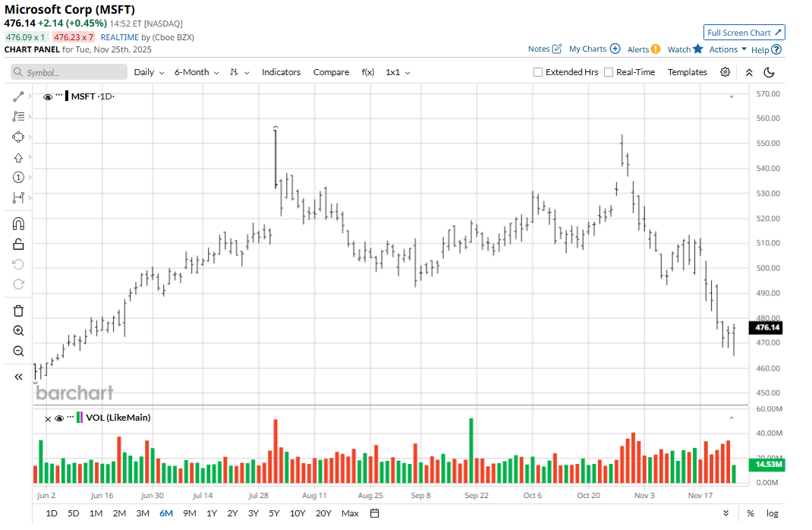Select the 9M range button
The height and width of the screenshot is (530, 812).
(x=190, y=513)
